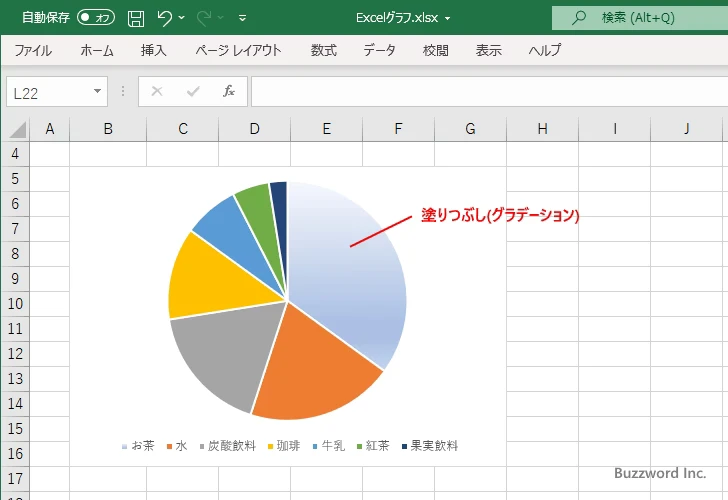Click the 検索 (Alt+Q) search box

point(640,18)
